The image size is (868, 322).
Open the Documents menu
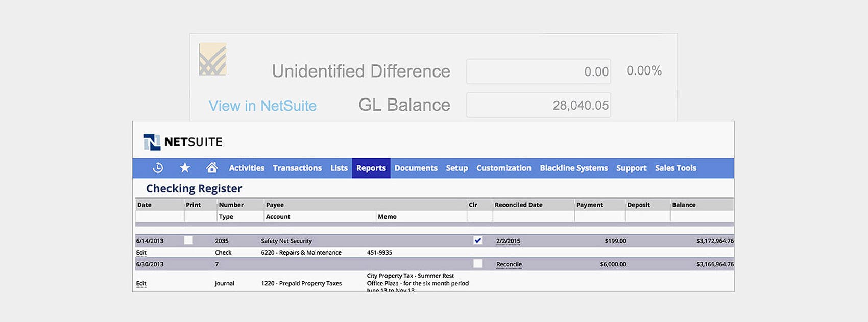[x=416, y=168]
